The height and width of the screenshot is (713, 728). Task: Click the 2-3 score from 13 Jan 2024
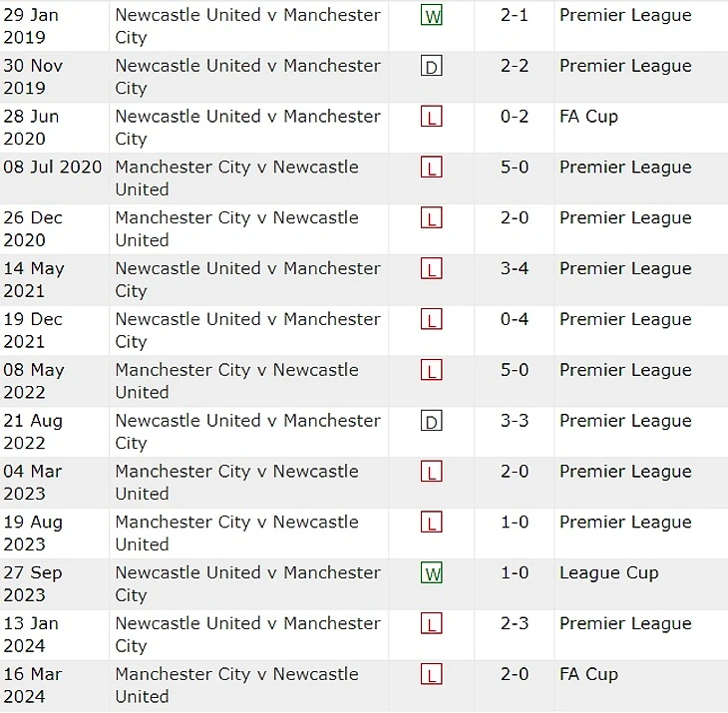(x=515, y=623)
